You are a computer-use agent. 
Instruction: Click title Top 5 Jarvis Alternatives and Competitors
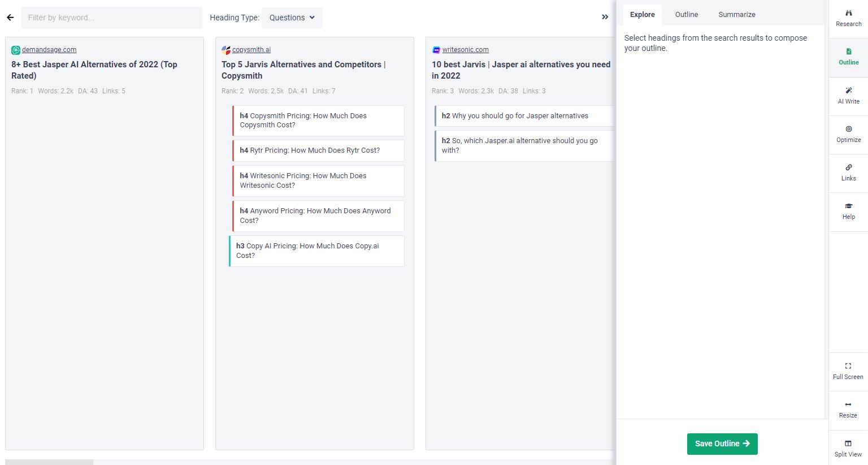[x=303, y=70]
